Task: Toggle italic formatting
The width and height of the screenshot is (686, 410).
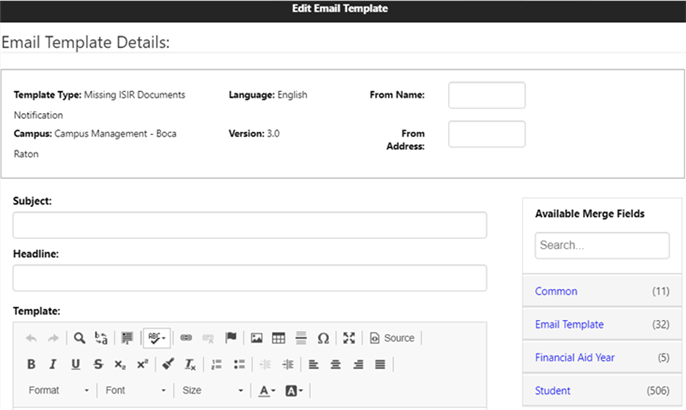Action: 53,364
